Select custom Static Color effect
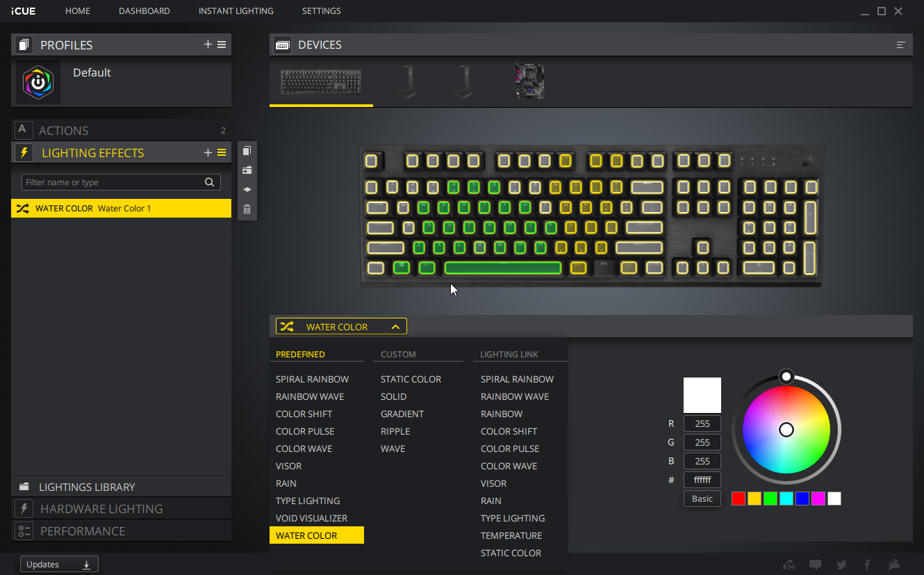 point(411,379)
